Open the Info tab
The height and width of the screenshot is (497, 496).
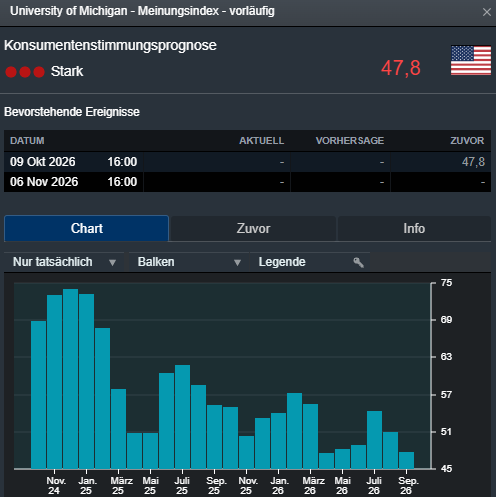[x=414, y=229]
